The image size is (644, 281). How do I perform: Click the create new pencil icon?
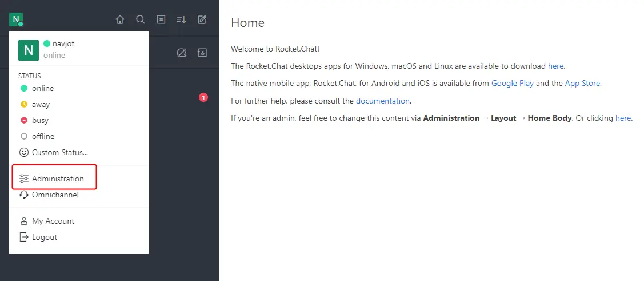202,19
